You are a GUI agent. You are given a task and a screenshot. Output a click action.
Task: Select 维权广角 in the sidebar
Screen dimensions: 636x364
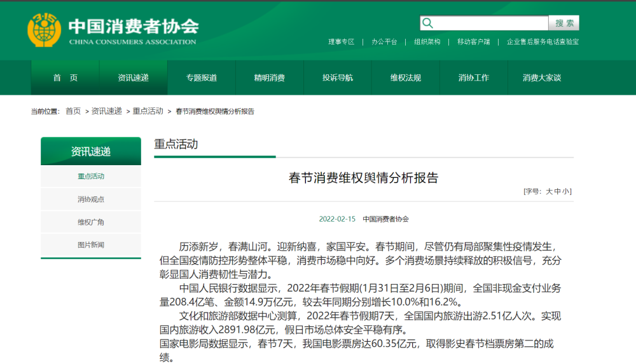point(91,222)
